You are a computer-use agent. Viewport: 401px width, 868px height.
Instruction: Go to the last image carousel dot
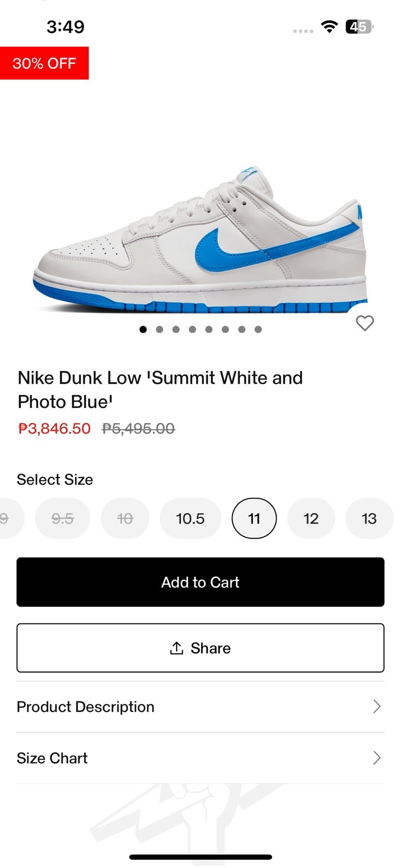point(258,329)
